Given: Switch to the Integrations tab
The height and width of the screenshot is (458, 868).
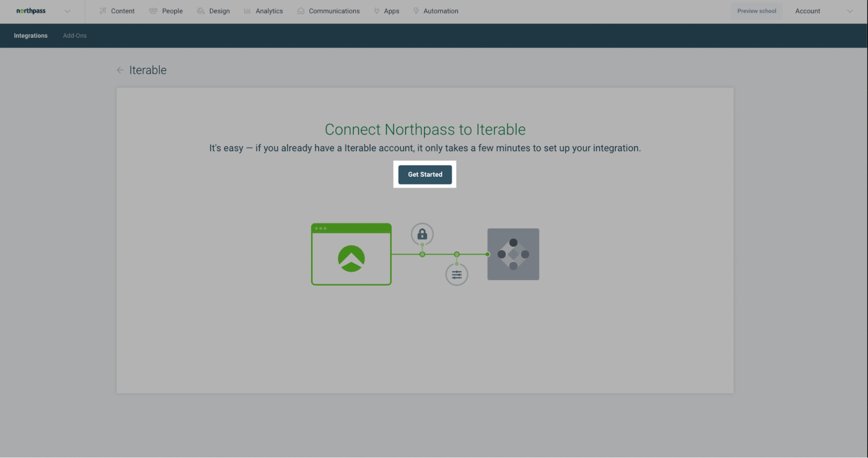Looking at the screenshot, I should (x=31, y=36).
